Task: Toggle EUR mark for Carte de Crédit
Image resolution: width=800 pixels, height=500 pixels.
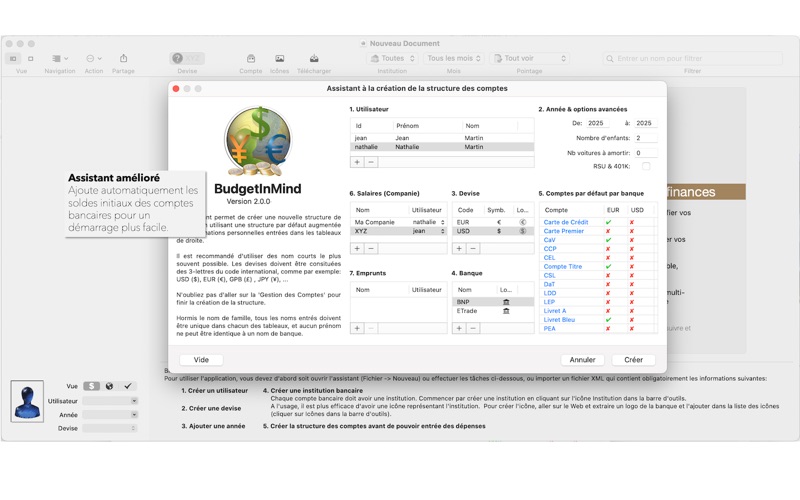Action: point(608,222)
